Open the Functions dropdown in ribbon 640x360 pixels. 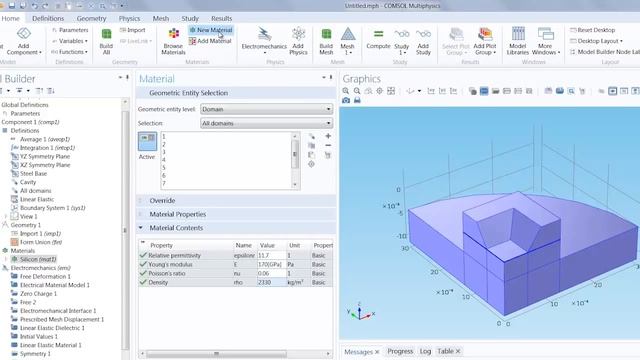[70, 52]
